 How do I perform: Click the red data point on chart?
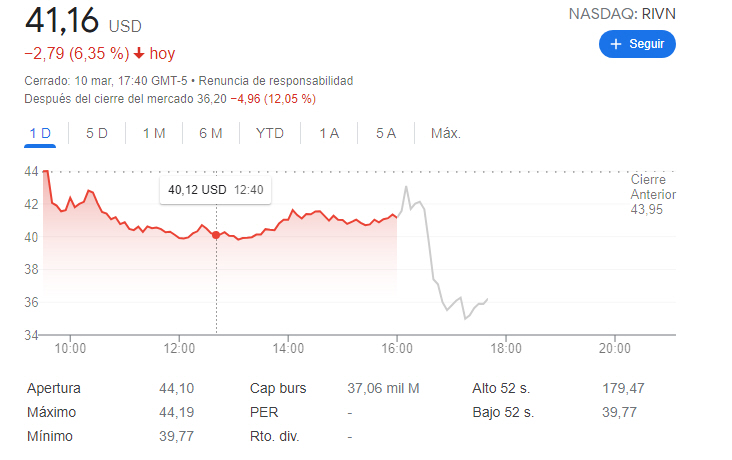point(216,235)
